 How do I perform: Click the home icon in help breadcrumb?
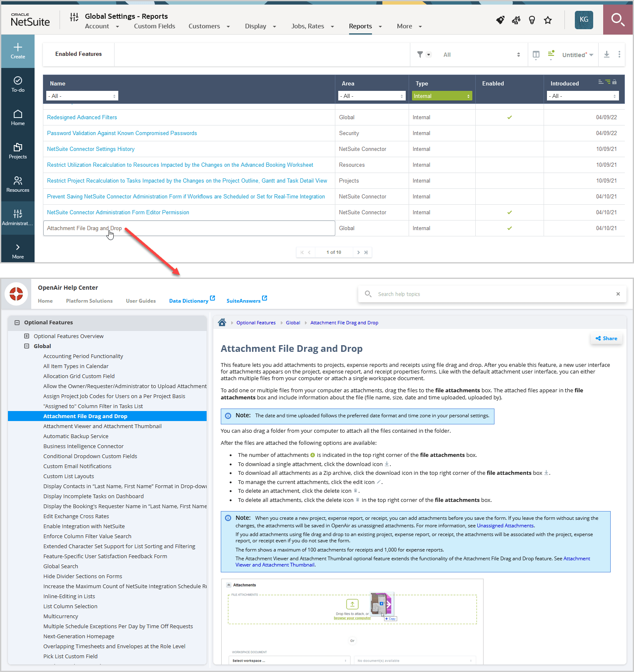click(222, 322)
